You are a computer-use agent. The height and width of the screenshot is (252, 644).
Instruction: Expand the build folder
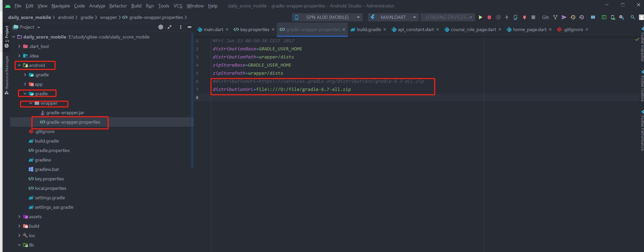pos(19,226)
